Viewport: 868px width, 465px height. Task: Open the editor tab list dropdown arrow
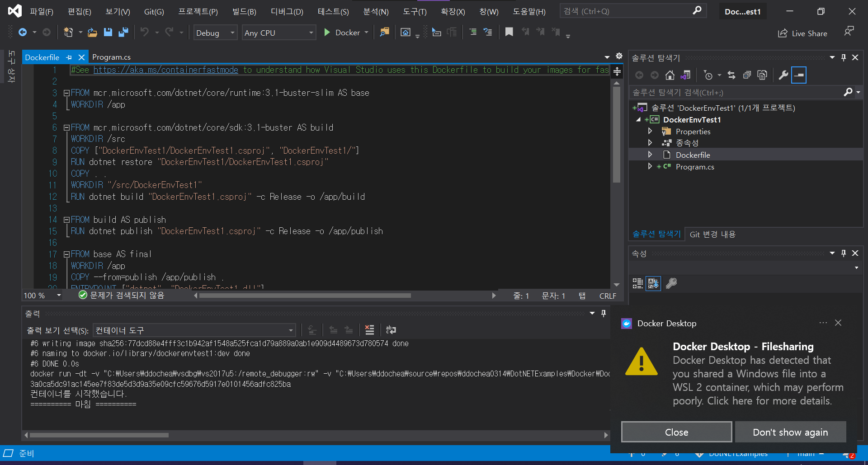pyautogui.click(x=607, y=57)
